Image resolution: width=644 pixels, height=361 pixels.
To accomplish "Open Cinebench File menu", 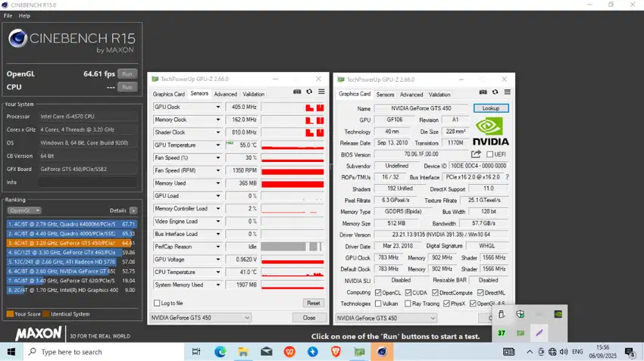I will point(8,16).
